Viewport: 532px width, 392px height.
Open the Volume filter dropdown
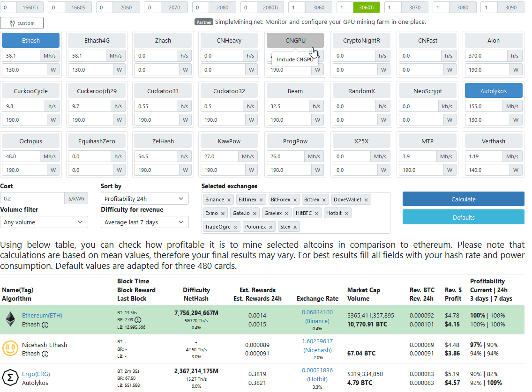44,222
